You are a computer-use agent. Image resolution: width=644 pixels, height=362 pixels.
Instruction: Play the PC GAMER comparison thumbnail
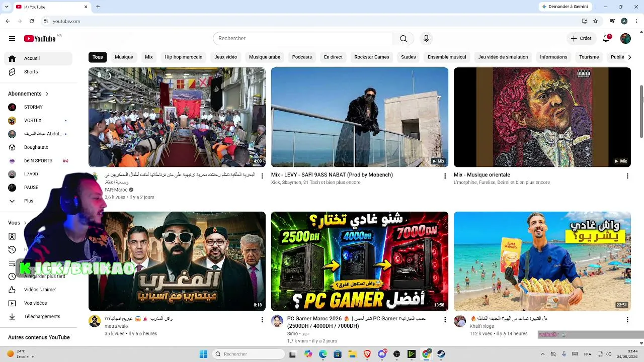point(360,261)
